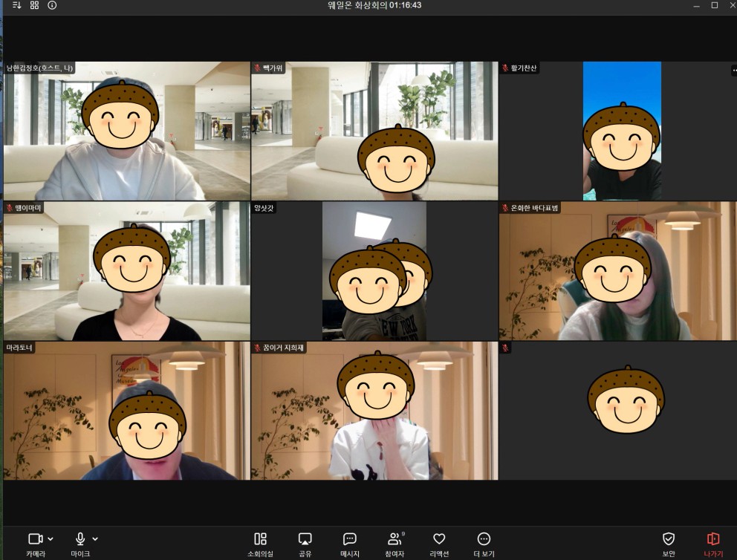The width and height of the screenshot is (737, 560).
Task: Click the sort list icon at top-left
Action: (17, 5)
